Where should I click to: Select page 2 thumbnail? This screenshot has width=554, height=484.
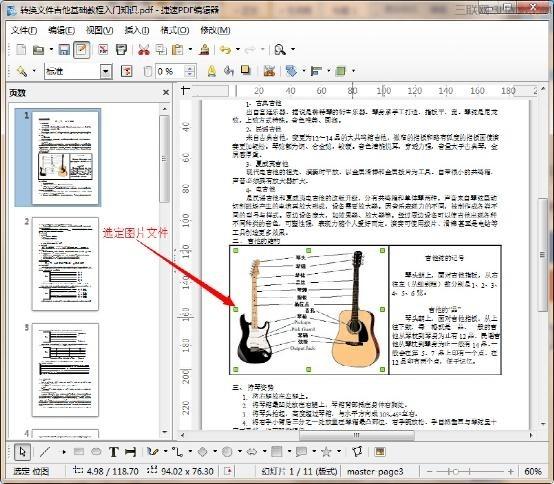tap(65, 264)
